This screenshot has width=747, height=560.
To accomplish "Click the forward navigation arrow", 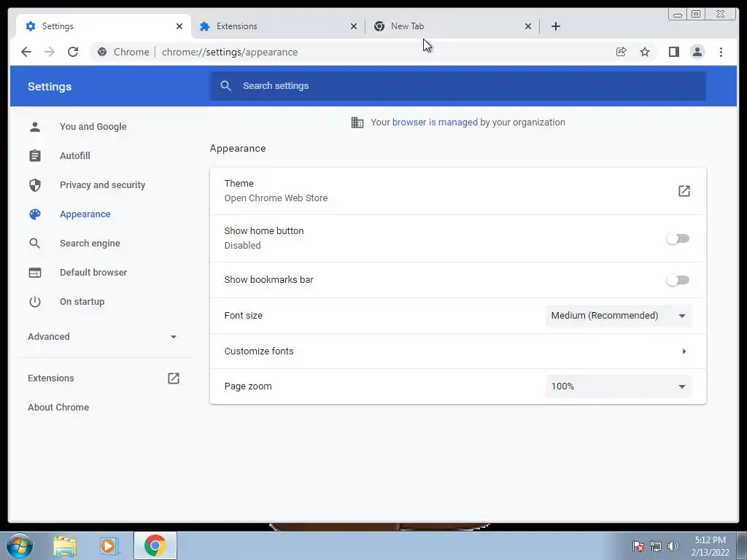I will [50, 52].
